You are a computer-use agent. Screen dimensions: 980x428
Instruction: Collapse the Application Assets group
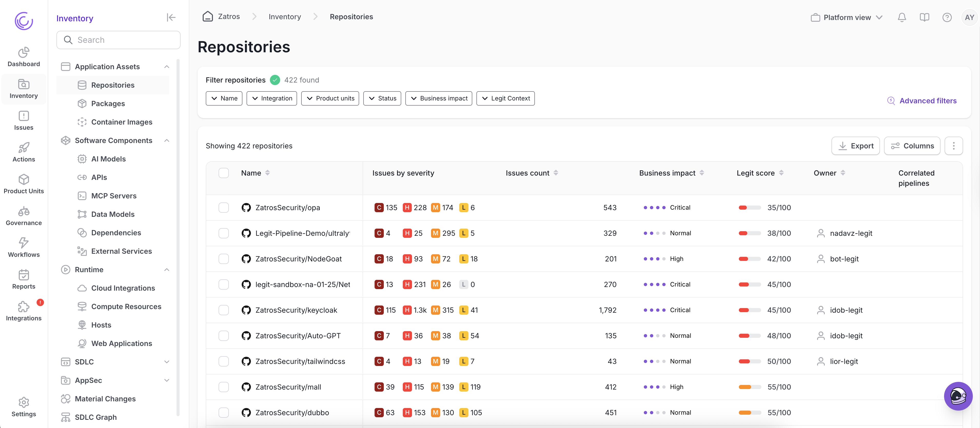(167, 67)
